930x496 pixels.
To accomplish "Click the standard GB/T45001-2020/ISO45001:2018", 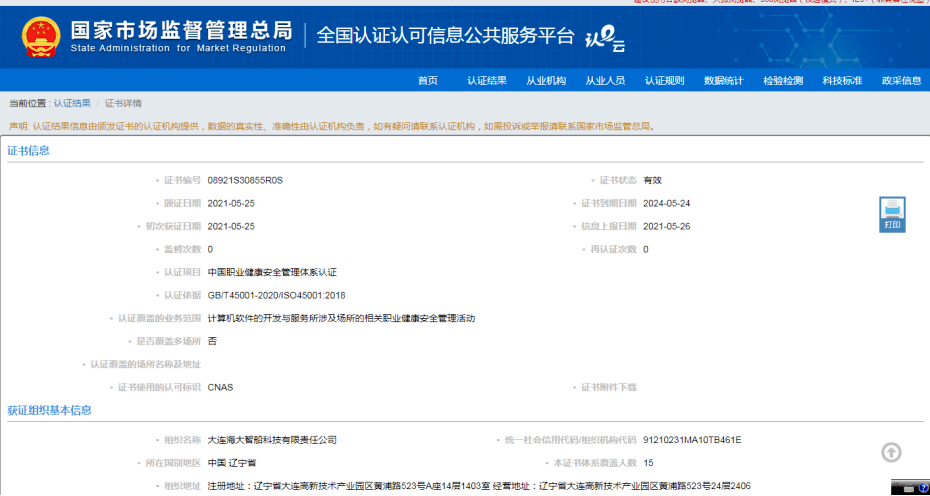I will tap(276, 295).
